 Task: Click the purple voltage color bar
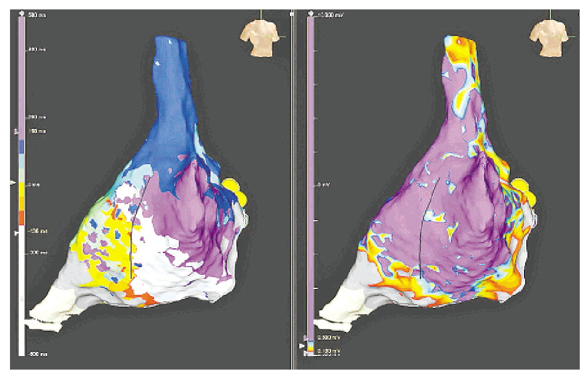click(310, 177)
